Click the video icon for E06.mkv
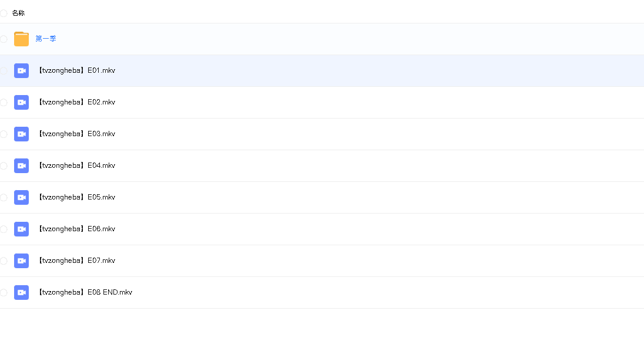The width and height of the screenshot is (644, 338). click(x=21, y=229)
